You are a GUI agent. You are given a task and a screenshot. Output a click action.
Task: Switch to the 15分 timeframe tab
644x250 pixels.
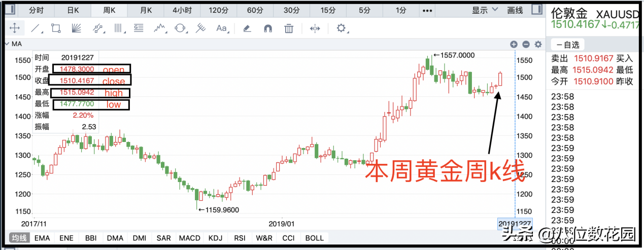point(328,10)
